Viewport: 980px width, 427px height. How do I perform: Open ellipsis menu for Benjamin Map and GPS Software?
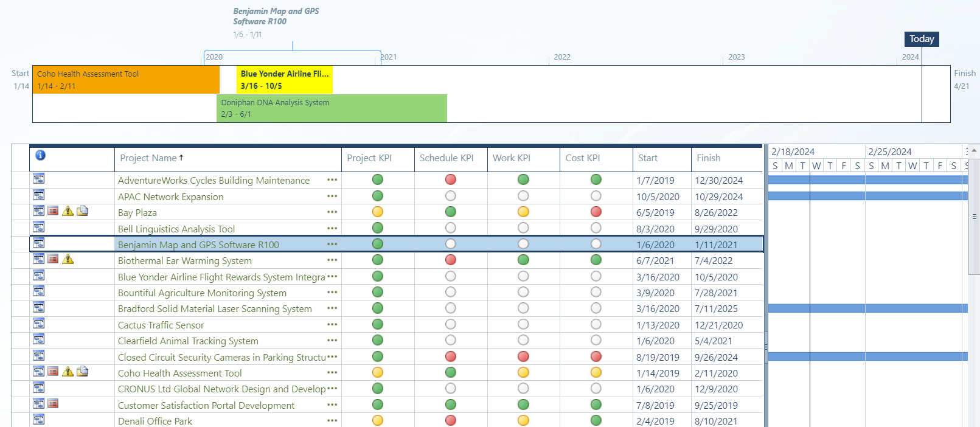(332, 245)
